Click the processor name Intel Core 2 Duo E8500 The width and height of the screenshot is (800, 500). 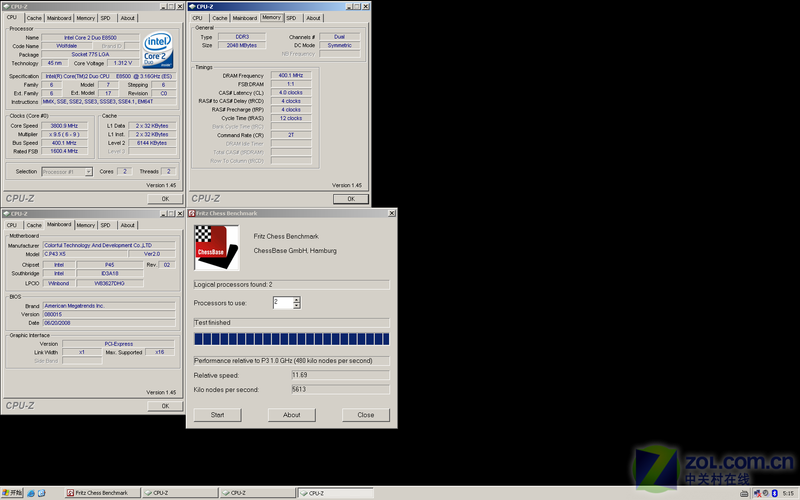[x=90, y=38]
